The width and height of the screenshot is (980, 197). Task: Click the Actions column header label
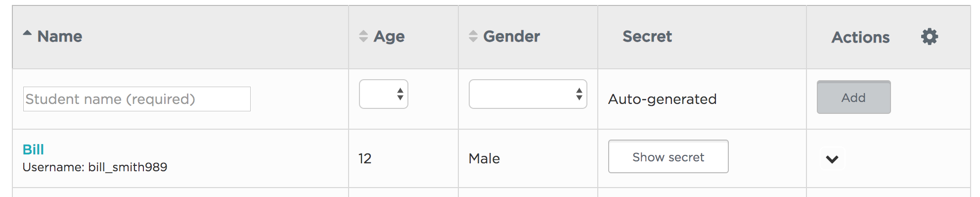coord(861,37)
